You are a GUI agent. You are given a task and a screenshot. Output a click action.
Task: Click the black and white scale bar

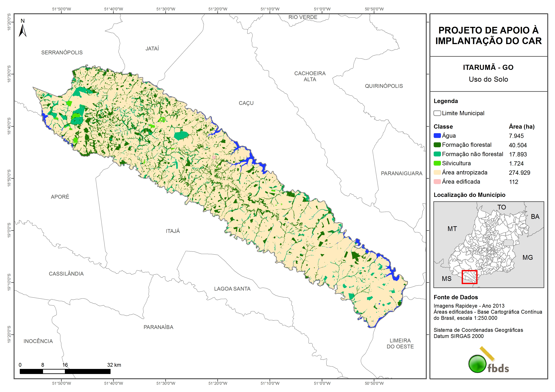click(x=65, y=371)
